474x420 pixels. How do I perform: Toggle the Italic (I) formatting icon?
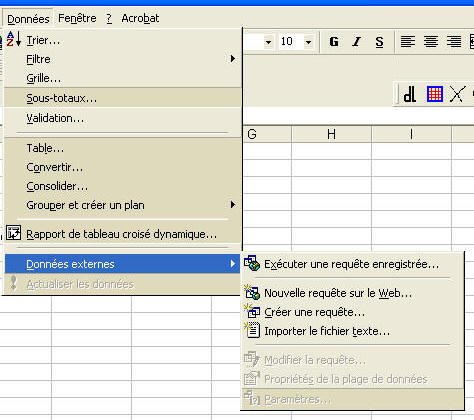[356, 42]
